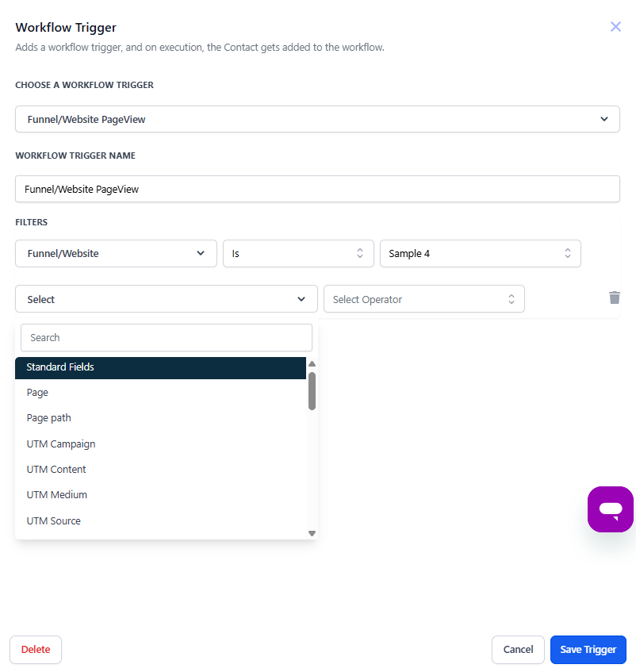Click the trash icon to remove filter row
The height and width of the screenshot is (672, 636).
point(615,298)
